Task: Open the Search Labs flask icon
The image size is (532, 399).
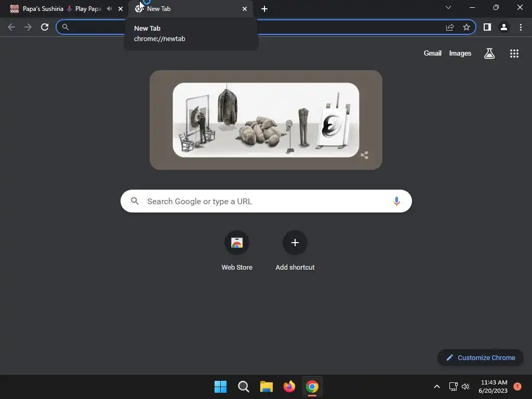Action: 489,54
